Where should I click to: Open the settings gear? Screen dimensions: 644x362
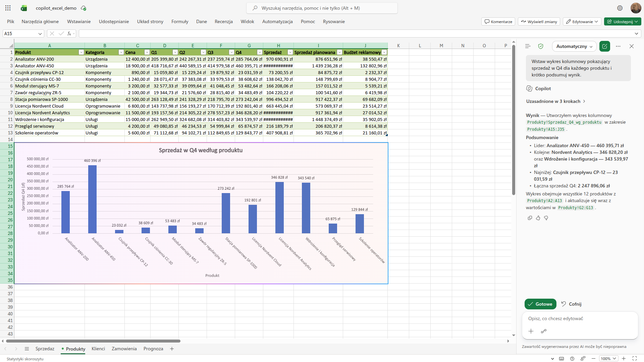coord(620,8)
